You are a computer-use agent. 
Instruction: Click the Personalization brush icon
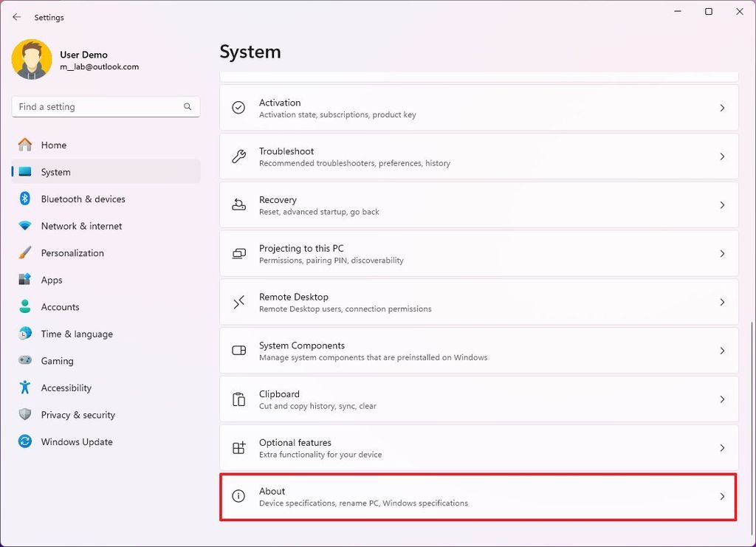pos(23,252)
